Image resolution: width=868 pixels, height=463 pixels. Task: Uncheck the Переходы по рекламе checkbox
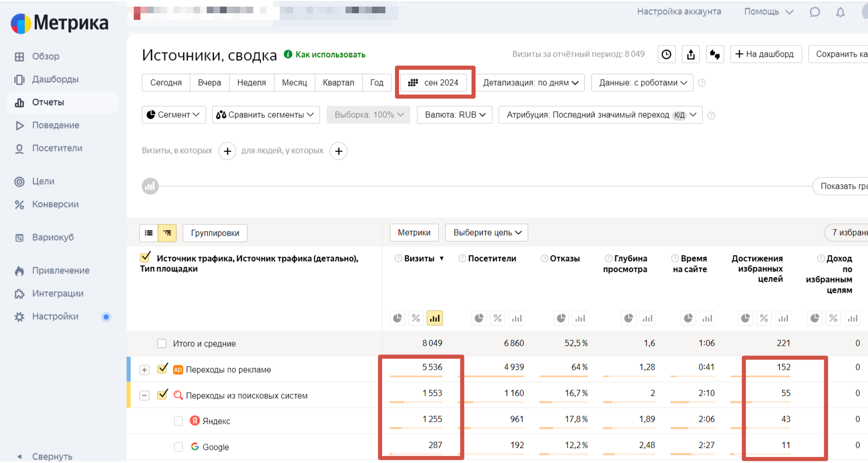pos(163,369)
